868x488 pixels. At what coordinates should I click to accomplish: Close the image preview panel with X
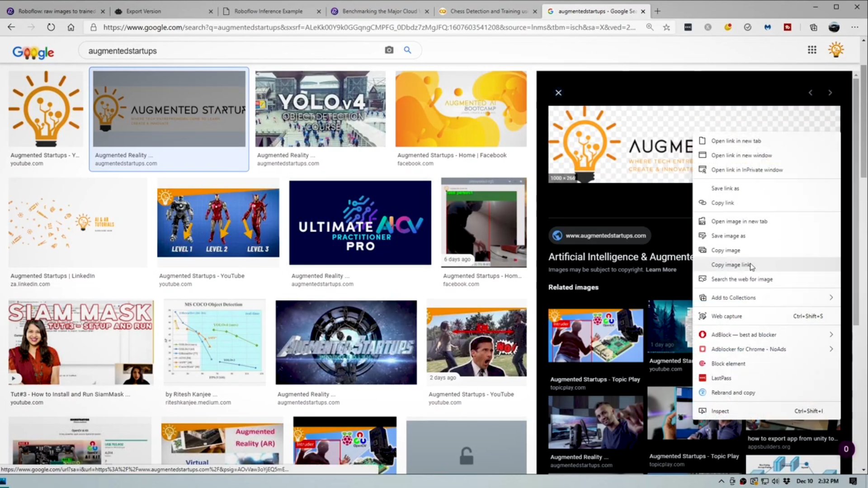558,93
